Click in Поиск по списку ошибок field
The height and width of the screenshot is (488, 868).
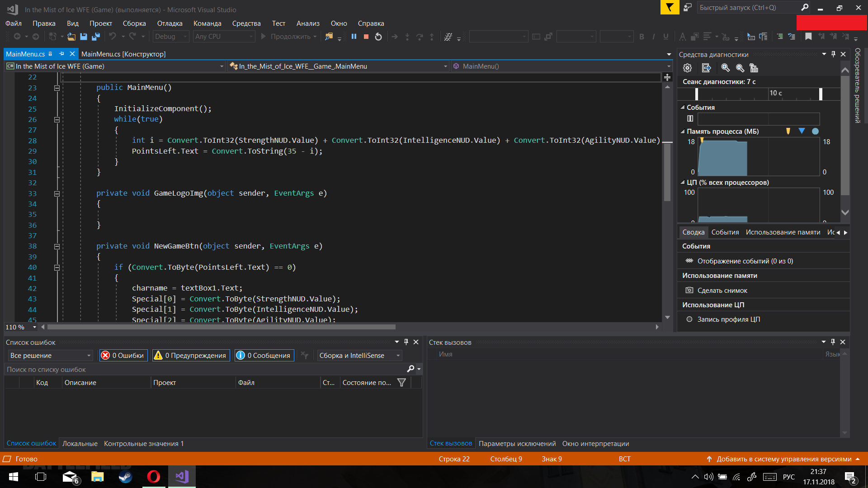click(205, 369)
